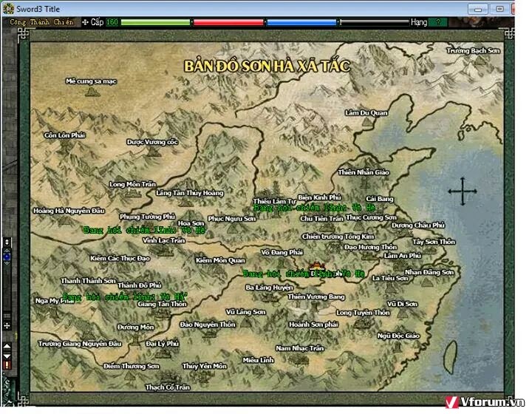Select Phục Ngưu Sơn location
Screen dimensions: 532x414
tap(232, 218)
